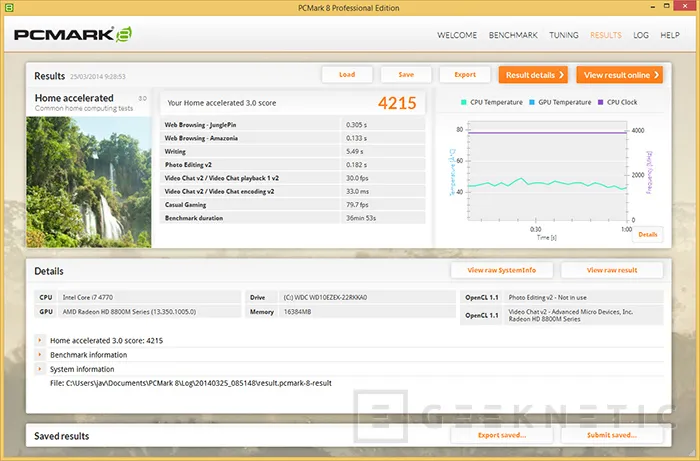Click the PCMark 8 logo

pos(73,35)
